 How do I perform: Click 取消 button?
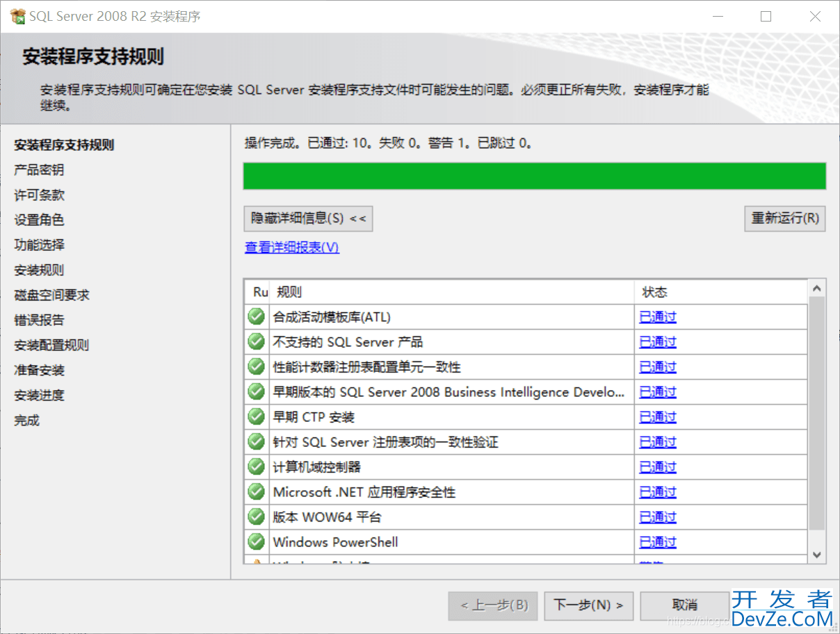[685, 605]
